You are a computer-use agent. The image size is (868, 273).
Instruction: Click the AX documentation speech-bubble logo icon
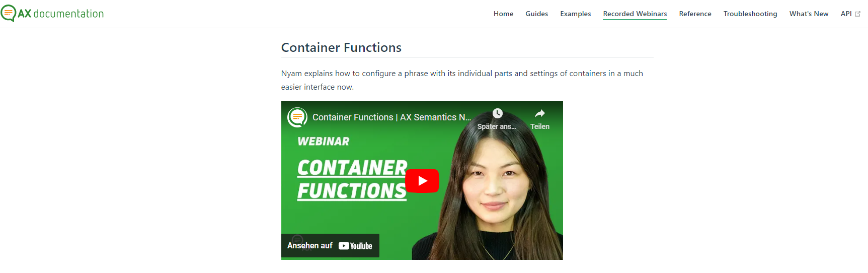click(x=8, y=13)
